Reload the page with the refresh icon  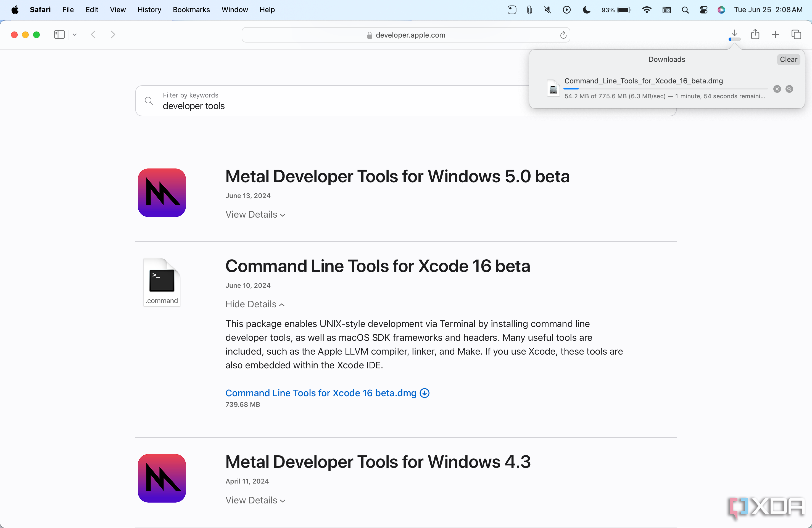[x=563, y=35]
